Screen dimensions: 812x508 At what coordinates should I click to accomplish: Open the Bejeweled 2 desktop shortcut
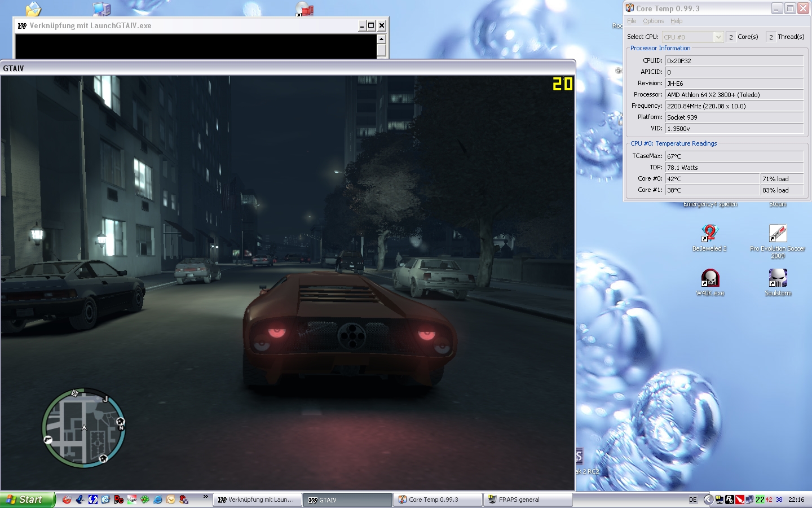pyautogui.click(x=709, y=238)
